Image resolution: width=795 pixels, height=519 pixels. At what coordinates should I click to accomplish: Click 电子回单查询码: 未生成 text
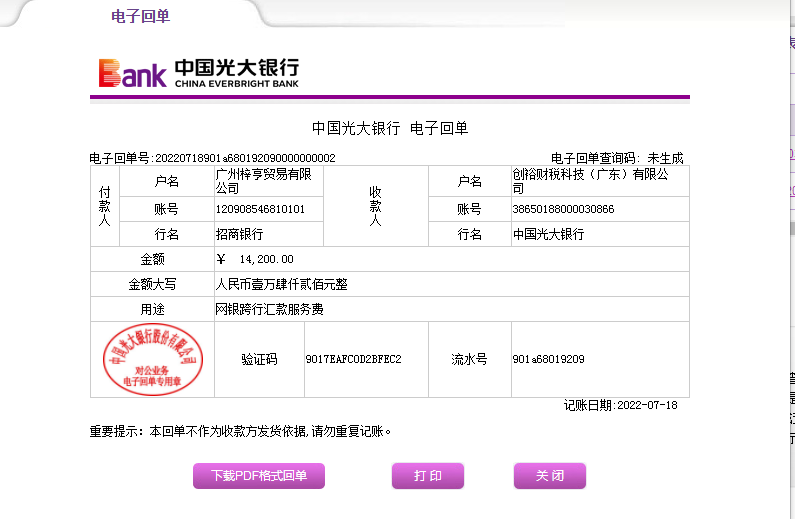[x=617, y=158]
